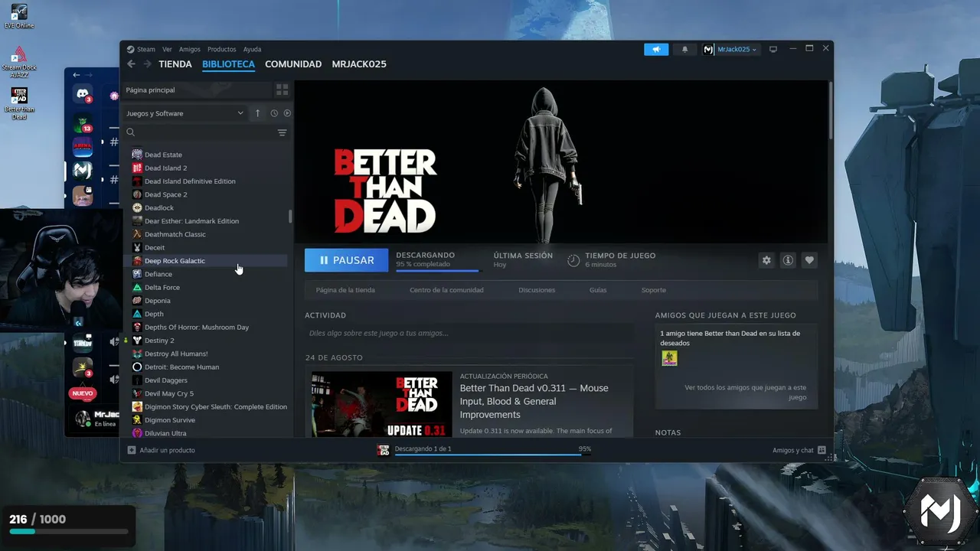Open the Steam notifications bell
The width and height of the screenshot is (980, 551).
pyautogui.click(x=684, y=49)
